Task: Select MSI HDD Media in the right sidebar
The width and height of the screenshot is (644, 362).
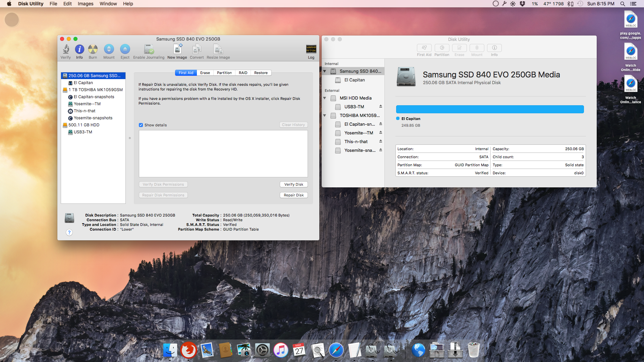Action: click(353, 98)
